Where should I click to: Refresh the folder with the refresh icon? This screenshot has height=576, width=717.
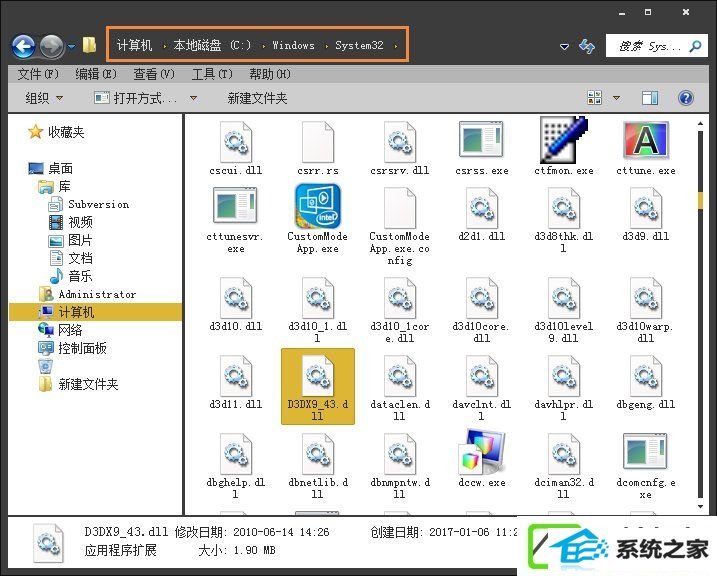[587, 46]
